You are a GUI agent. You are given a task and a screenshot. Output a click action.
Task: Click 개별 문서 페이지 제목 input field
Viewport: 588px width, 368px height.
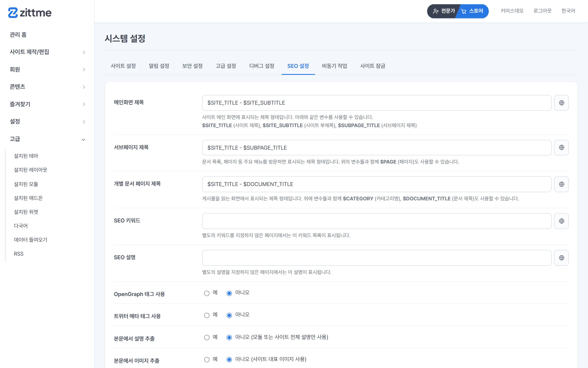click(x=377, y=184)
